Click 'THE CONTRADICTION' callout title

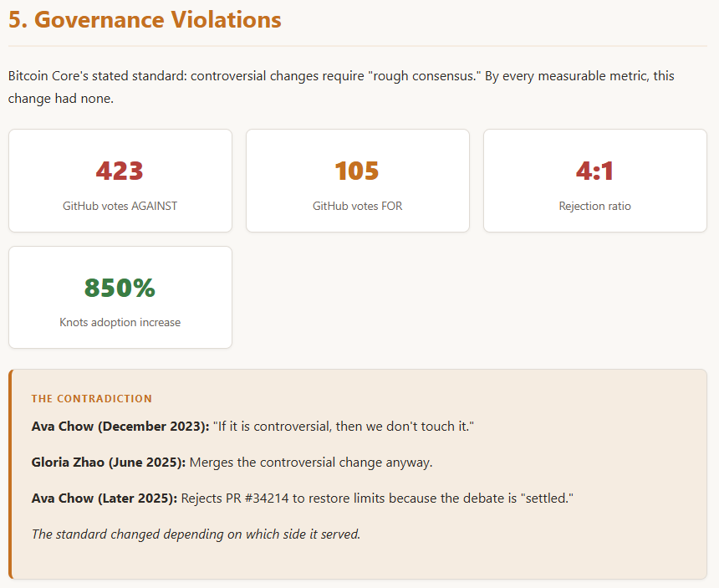(x=92, y=399)
